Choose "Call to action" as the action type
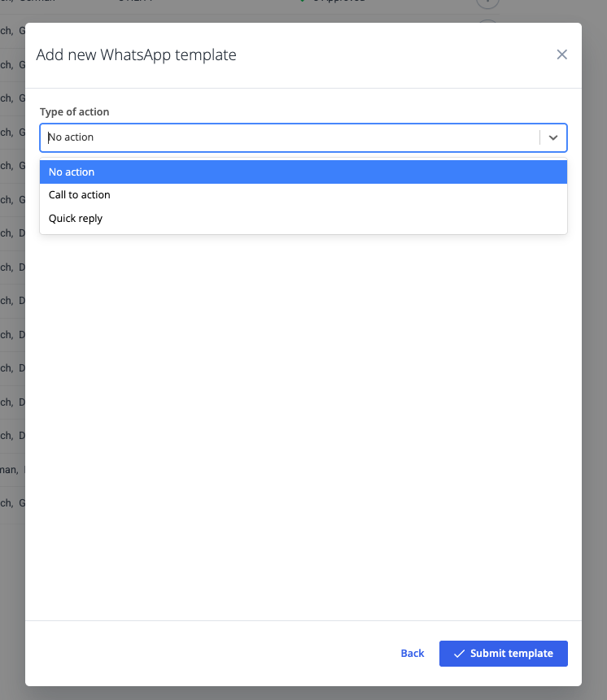607x700 pixels. point(79,194)
